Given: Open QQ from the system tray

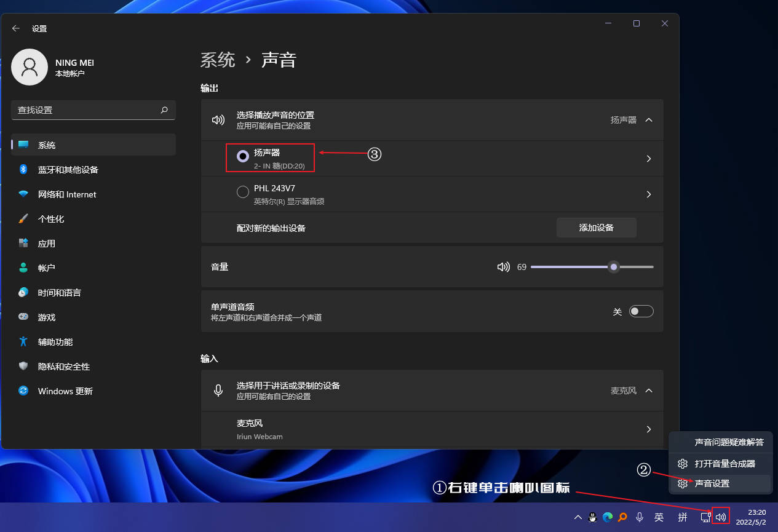Looking at the screenshot, I should pyautogui.click(x=592, y=517).
